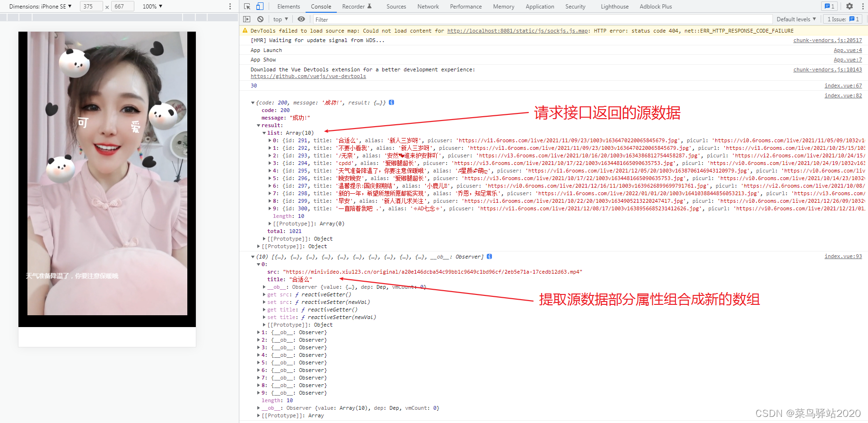Viewport: 868px width, 423px height.
Task: Collapse the list Array(10) node
Action: [264, 133]
